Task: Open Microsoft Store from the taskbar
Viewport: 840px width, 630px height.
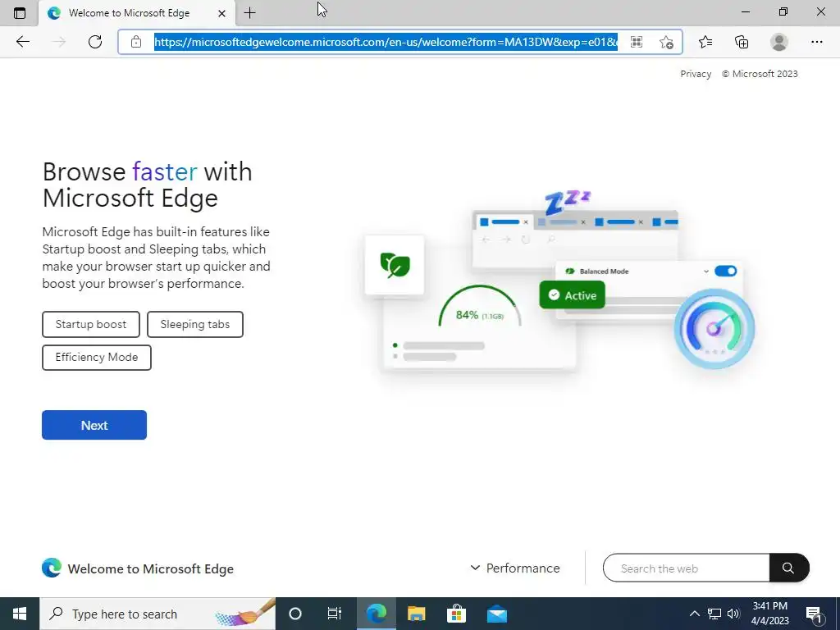Action: [x=456, y=614]
